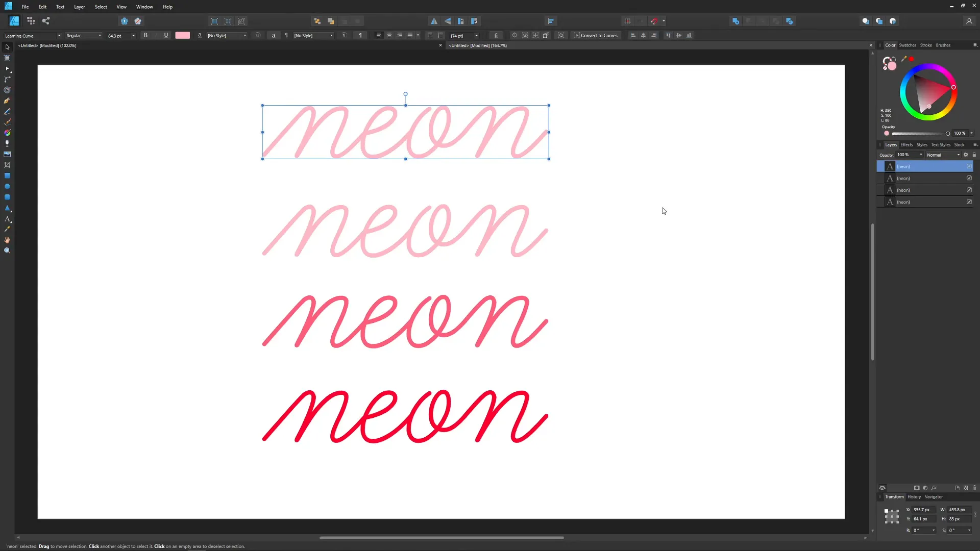Select the Pen tool

[7, 101]
